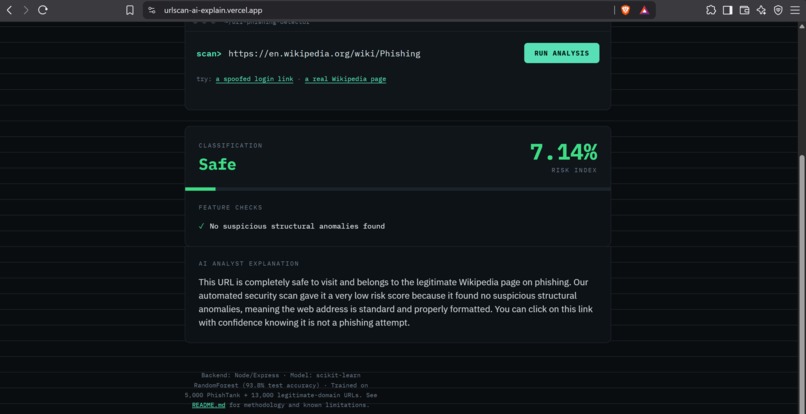Click the 'Backend: Node/Express' footer text
The height and width of the screenshot is (414, 806).
(240, 375)
